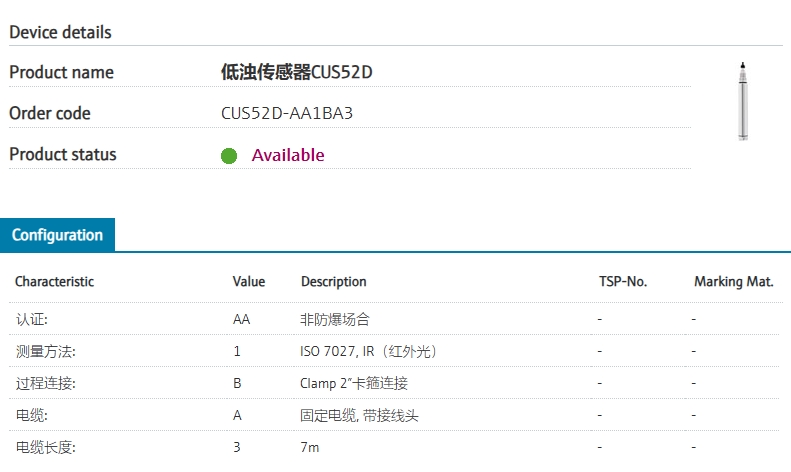Switch to the Configuration tab
Image resolution: width=791 pixels, height=472 pixels.
[x=57, y=235]
